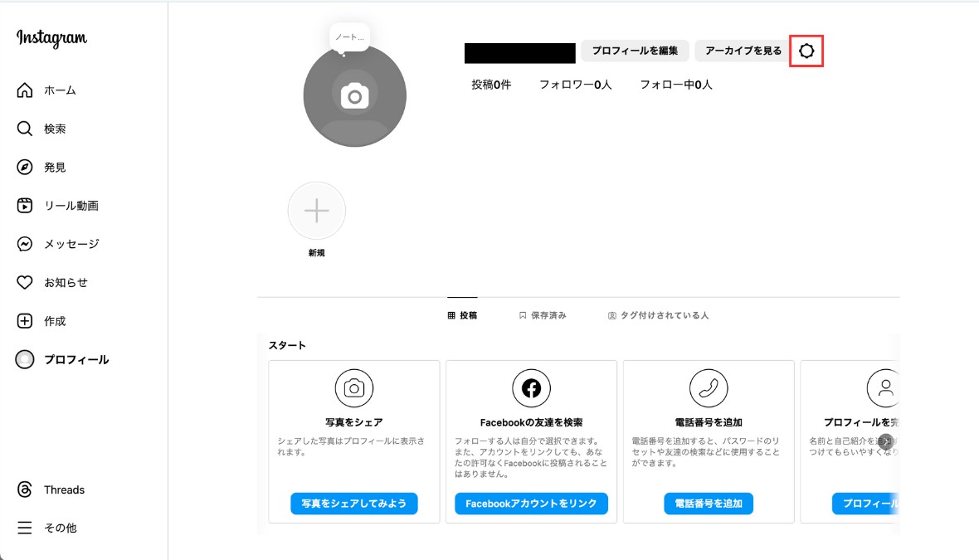Open Search in the sidebar
Viewport: 979px width, 560px height.
pyautogui.click(x=26, y=129)
